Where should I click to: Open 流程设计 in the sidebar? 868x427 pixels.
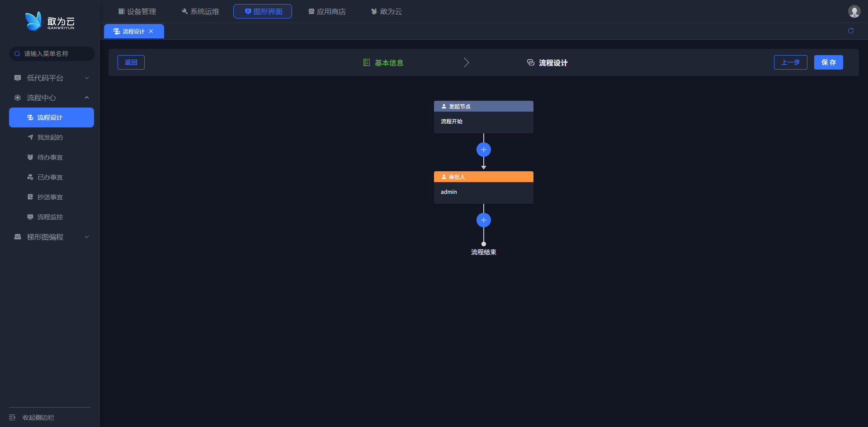52,117
